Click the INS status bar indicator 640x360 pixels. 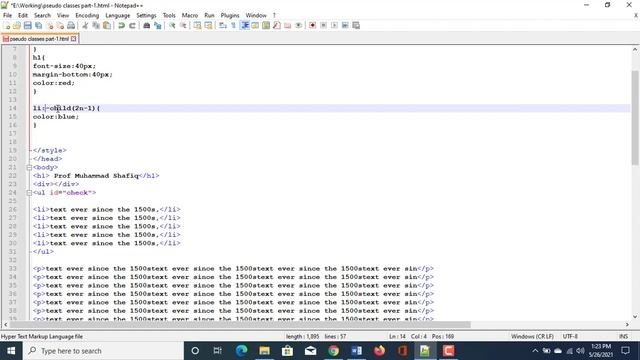coord(623,336)
